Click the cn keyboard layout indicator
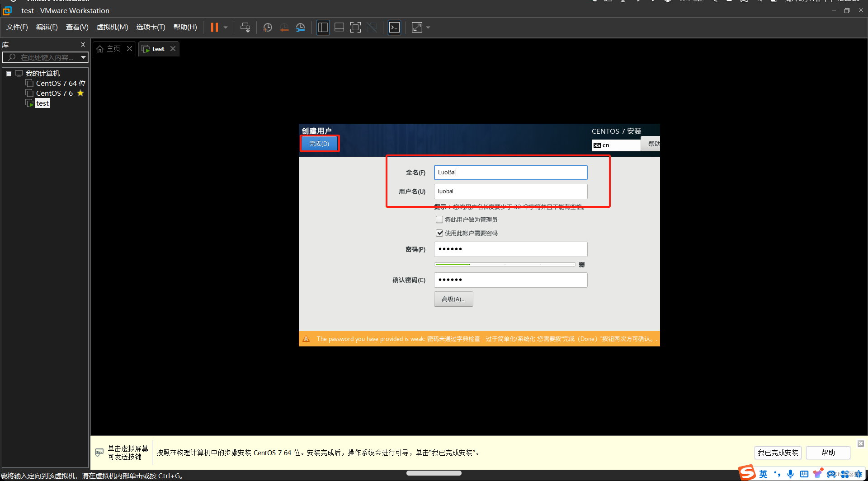Image resolution: width=868 pixels, height=481 pixels. pyautogui.click(x=616, y=145)
